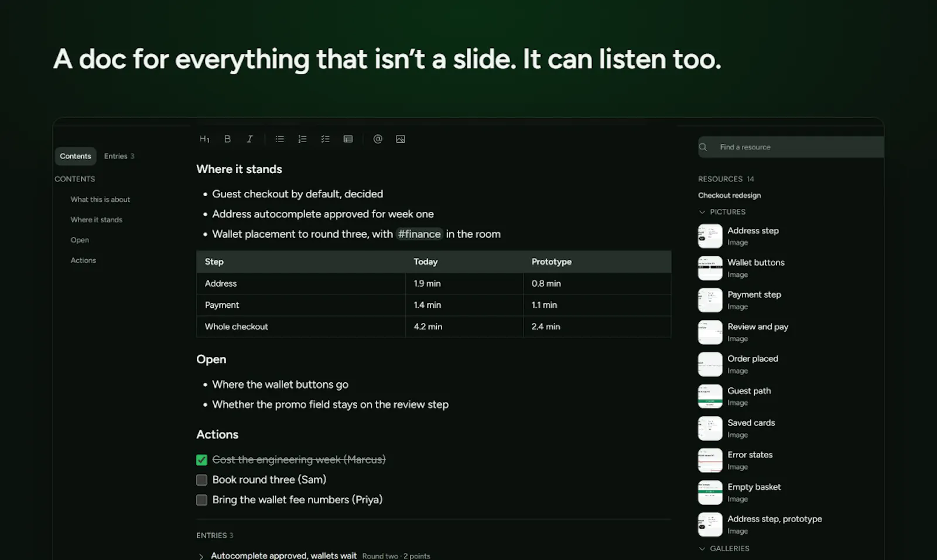Click the search magnifier icon
937x560 pixels.
[x=703, y=147]
